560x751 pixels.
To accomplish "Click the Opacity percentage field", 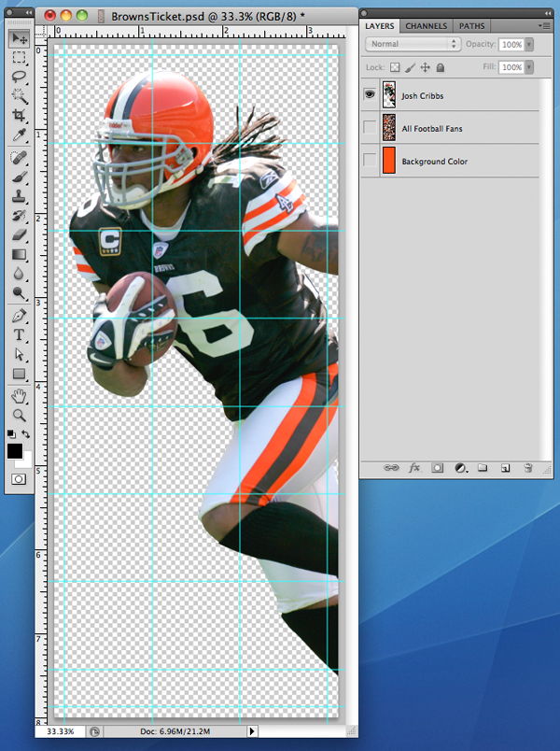I will [511, 45].
